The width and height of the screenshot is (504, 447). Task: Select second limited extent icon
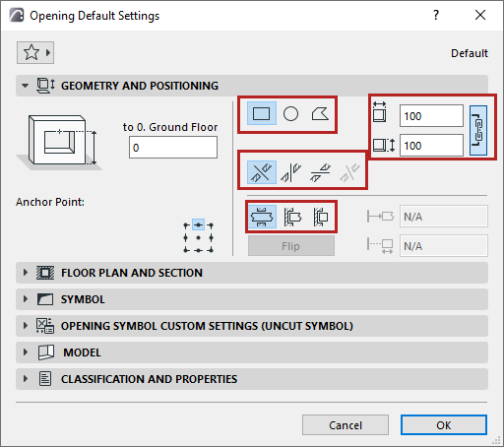291,217
